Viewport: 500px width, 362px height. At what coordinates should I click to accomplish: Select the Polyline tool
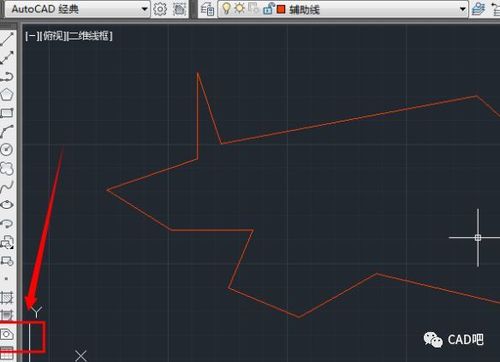tap(7, 76)
